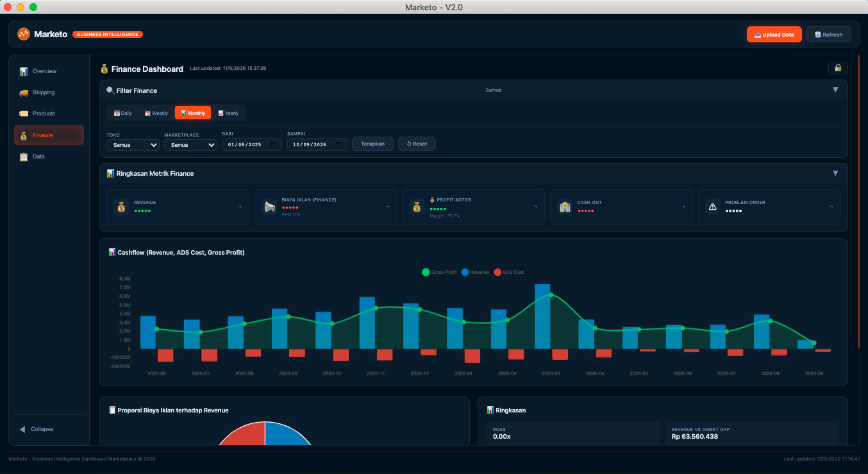Open calendar picker in Dari date field
Screen dimensions: 868x474
(x=273, y=144)
